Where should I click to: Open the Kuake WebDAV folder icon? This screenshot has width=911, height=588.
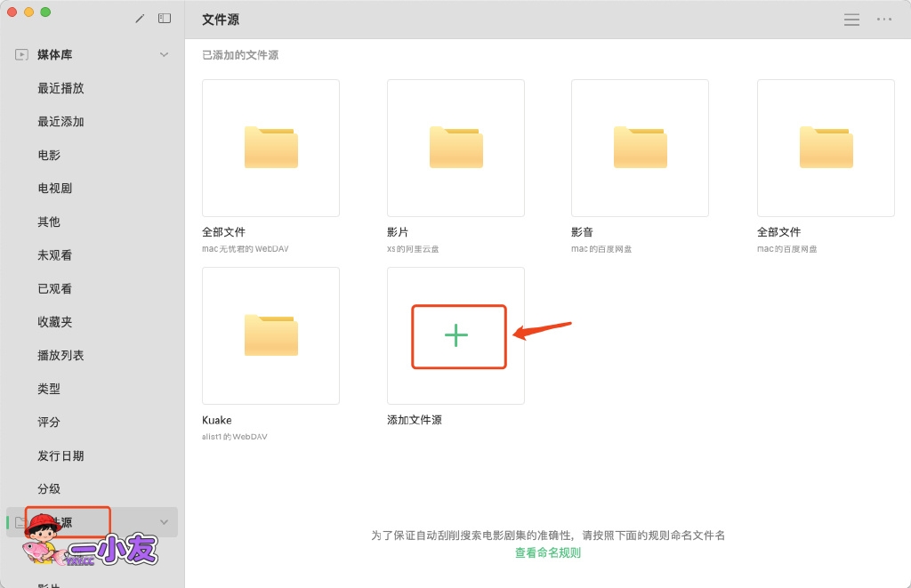270,335
